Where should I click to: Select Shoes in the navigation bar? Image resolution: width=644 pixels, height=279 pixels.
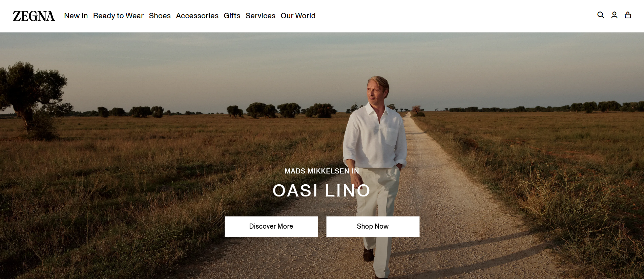[x=160, y=16]
